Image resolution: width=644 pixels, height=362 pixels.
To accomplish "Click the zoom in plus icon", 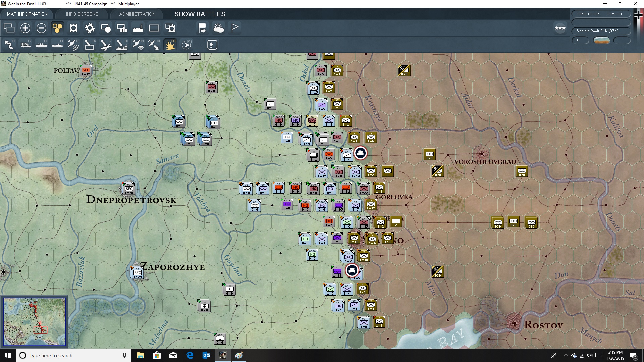I will coord(25,28).
